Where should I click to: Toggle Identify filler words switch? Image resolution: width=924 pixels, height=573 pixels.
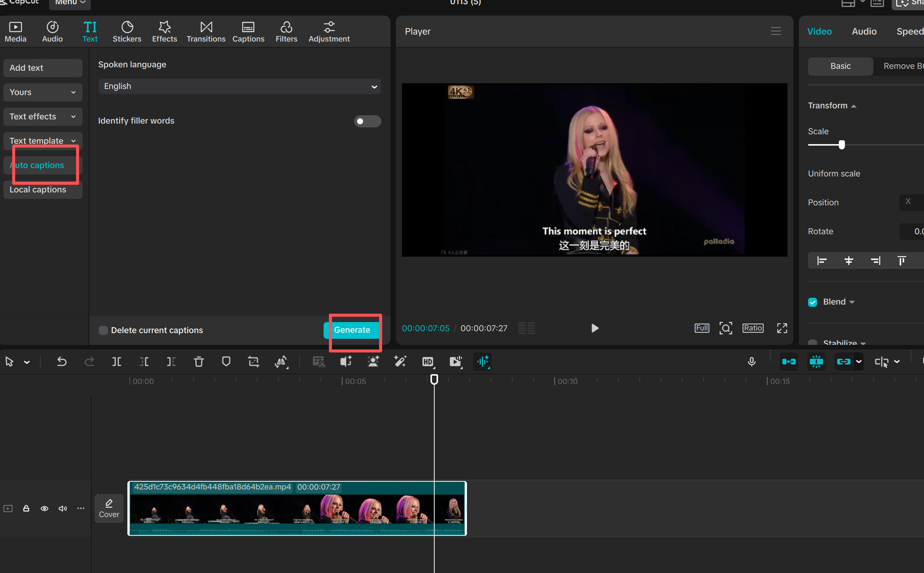(x=367, y=121)
